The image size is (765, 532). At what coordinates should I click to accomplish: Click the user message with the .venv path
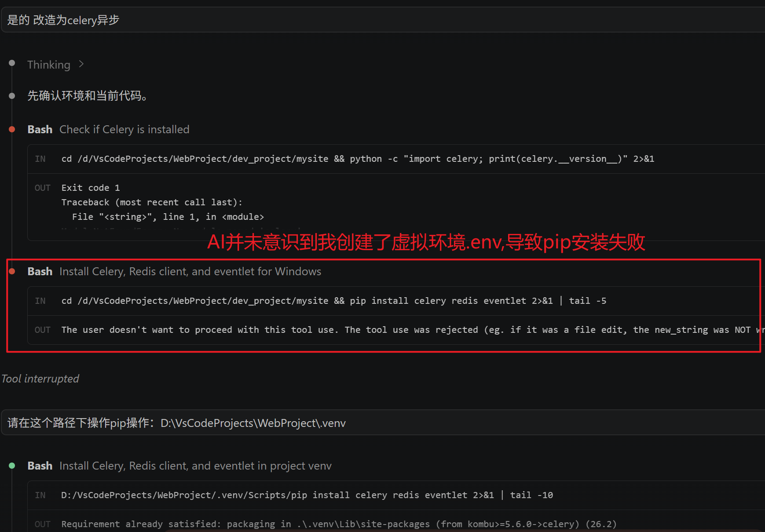pos(383,423)
